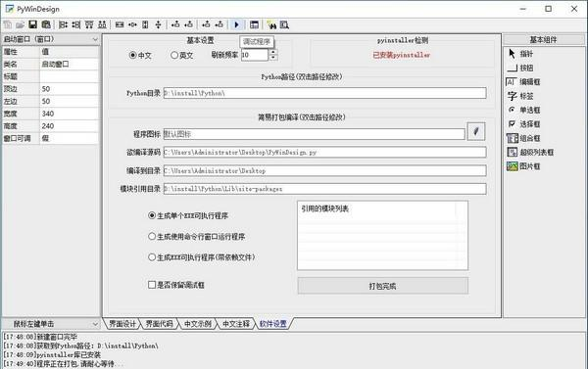Switch to the 中文示例 tab

click(x=197, y=324)
